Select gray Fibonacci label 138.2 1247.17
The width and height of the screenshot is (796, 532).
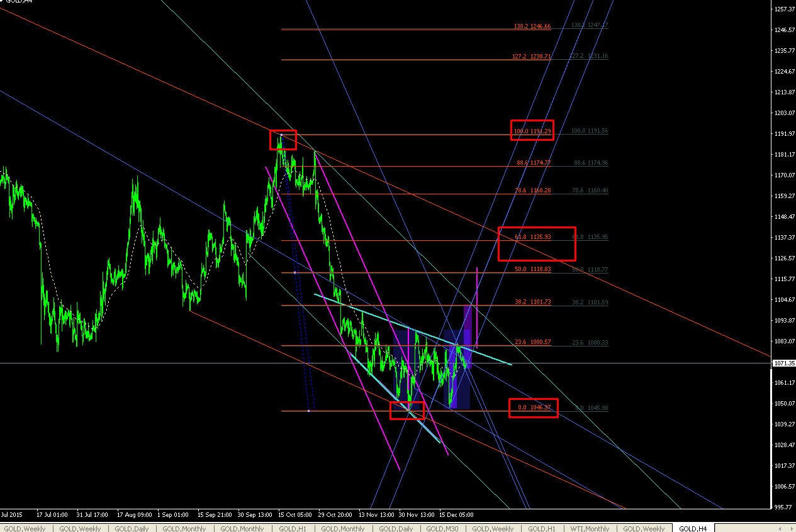click(590, 25)
